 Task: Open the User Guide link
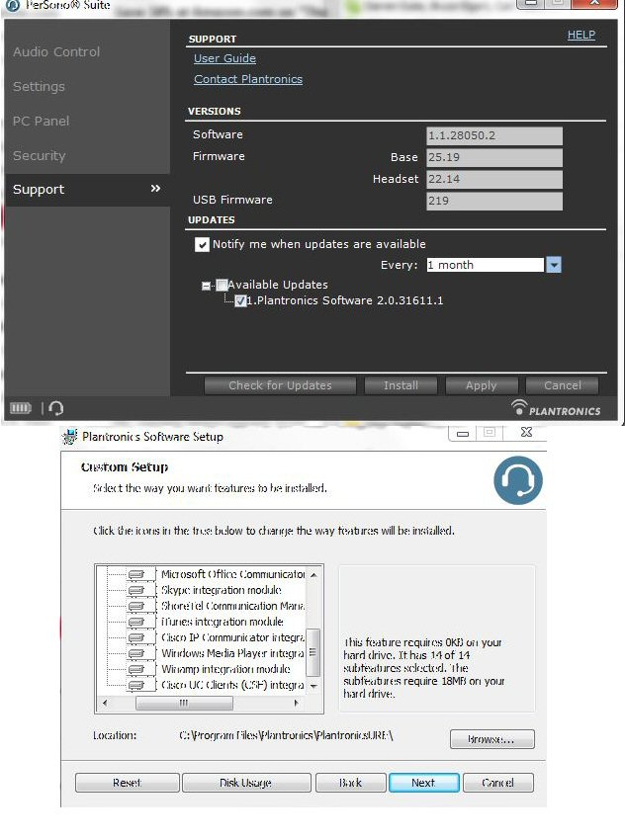[224, 58]
